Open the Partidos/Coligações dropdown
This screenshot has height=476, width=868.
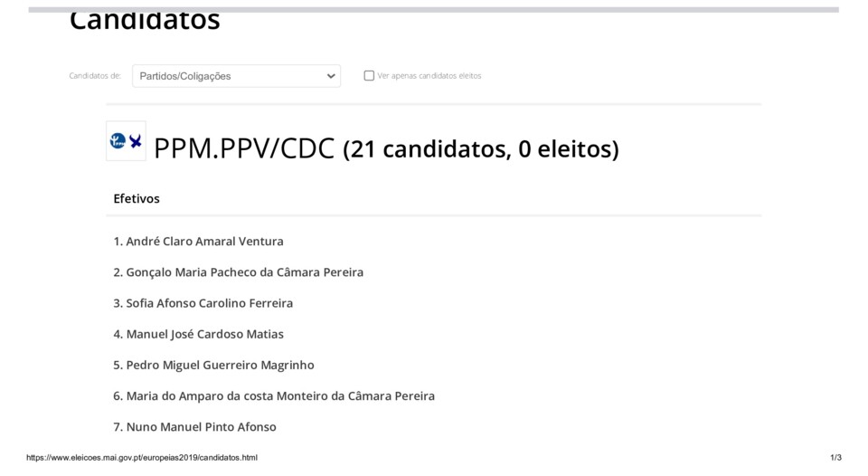(x=236, y=76)
